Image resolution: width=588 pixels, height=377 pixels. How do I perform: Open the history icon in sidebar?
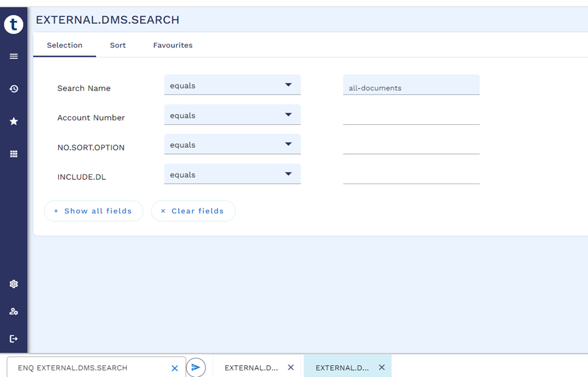[x=13, y=88]
